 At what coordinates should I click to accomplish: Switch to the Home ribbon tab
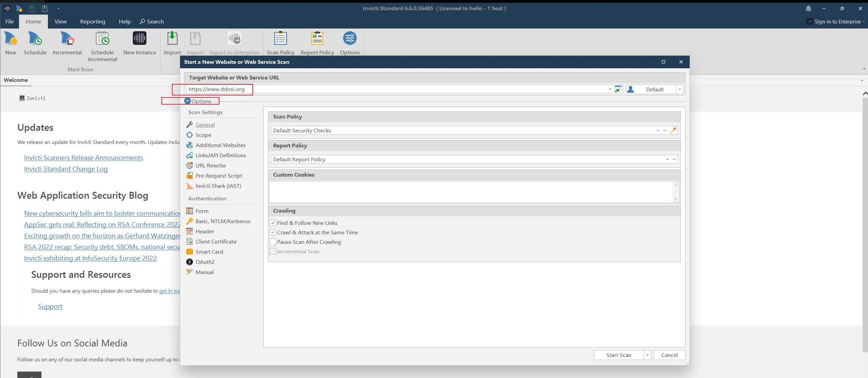coord(33,21)
